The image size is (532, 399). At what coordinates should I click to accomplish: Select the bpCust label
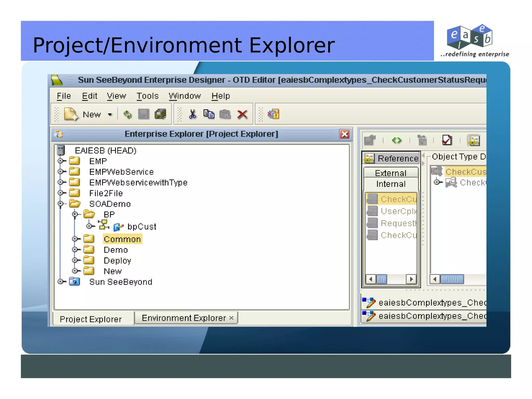click(x=142, y=227)
